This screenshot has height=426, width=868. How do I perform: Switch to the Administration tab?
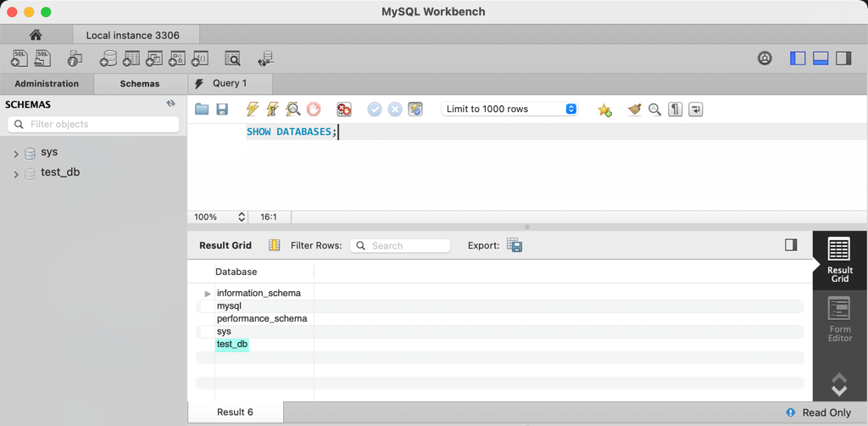click(47, 84)
